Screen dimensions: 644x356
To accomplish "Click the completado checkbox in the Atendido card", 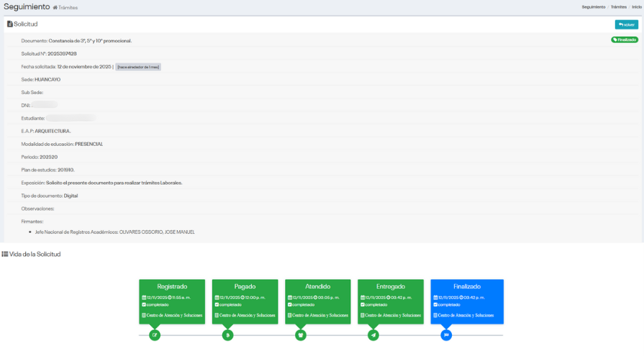I will (290, 304).
